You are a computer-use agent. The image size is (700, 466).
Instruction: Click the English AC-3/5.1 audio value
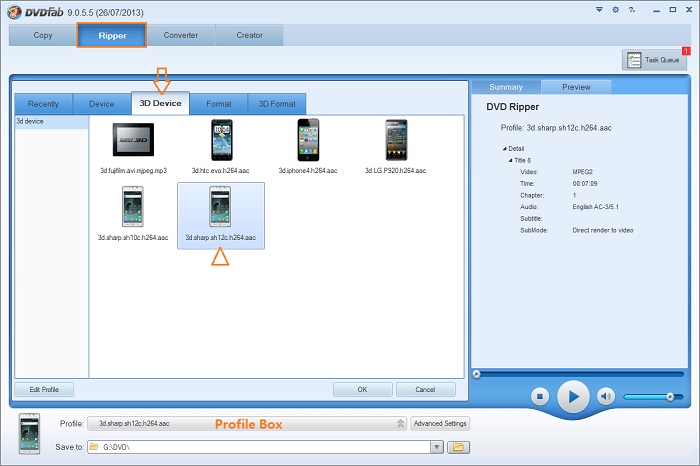coord(596,207)
